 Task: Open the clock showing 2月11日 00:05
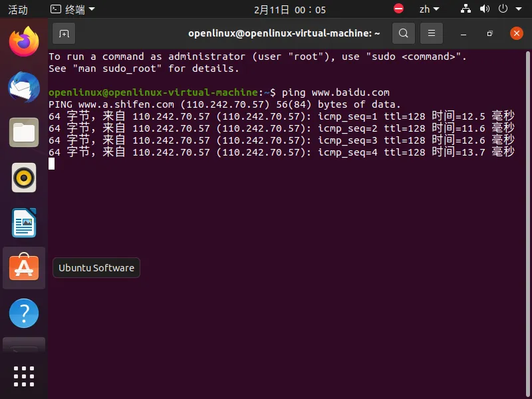point(290,9)
